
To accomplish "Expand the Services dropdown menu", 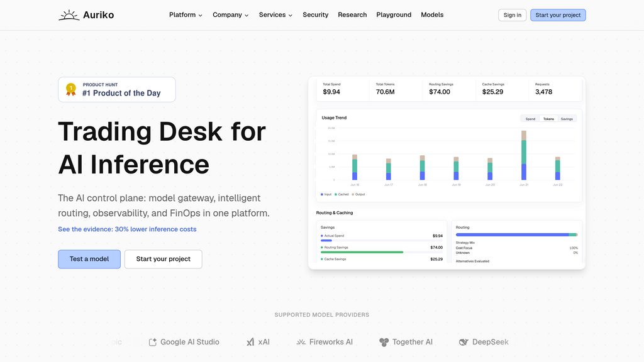I will click(275, 15).
